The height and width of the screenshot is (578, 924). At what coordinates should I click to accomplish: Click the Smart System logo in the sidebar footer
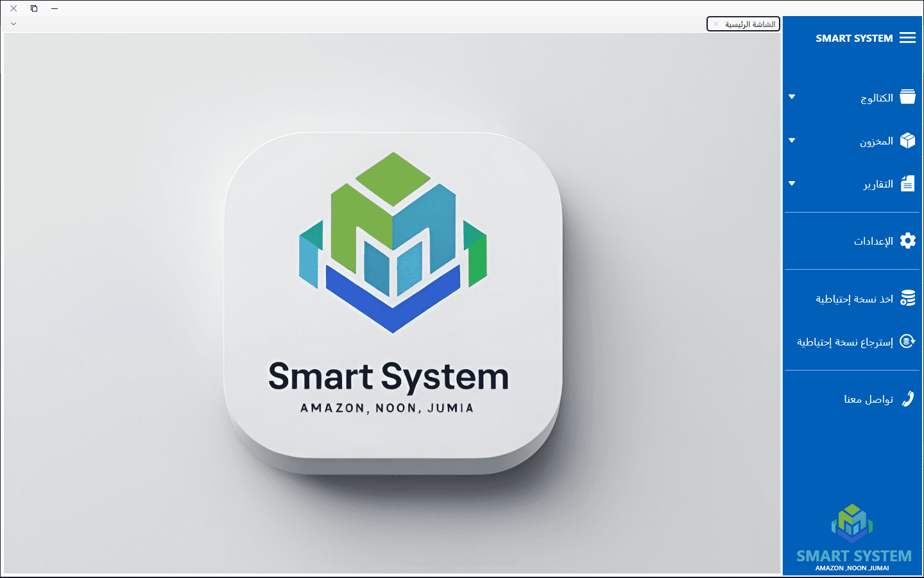tap(852, 523)
